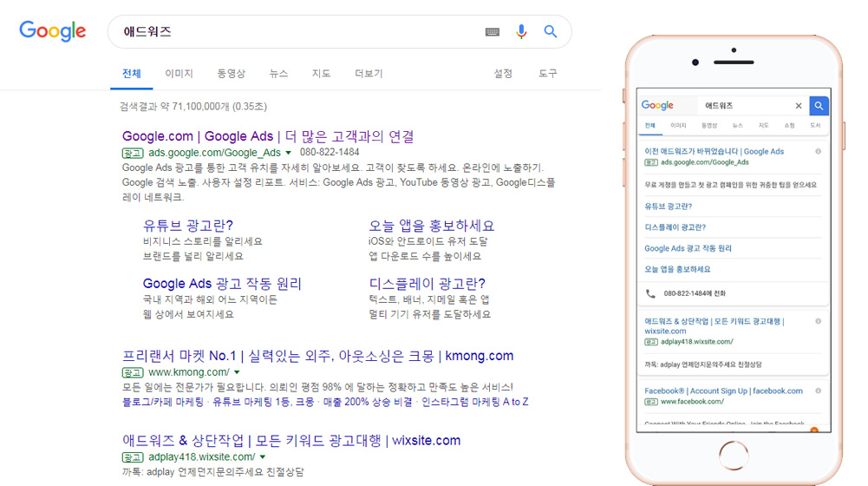
Task: Tap the phone handset call icon
Action: tap(650, 293)
